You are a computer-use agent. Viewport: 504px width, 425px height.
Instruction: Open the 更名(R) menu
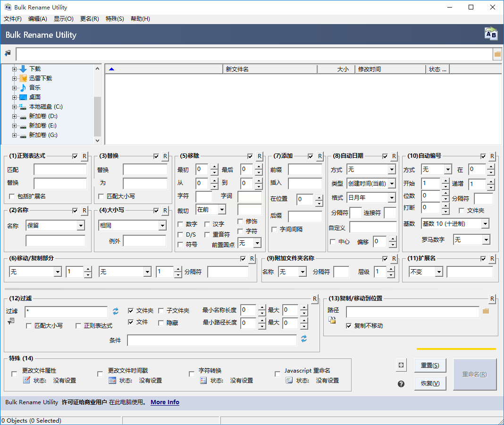(x=89, y=19)
